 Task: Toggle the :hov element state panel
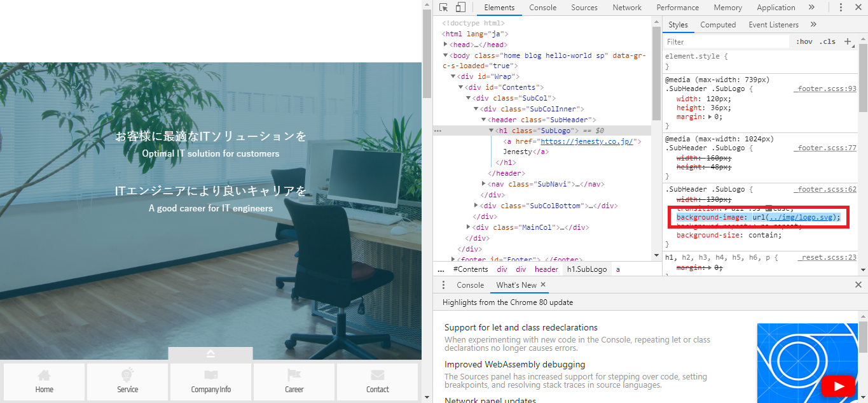coord(804,41)
